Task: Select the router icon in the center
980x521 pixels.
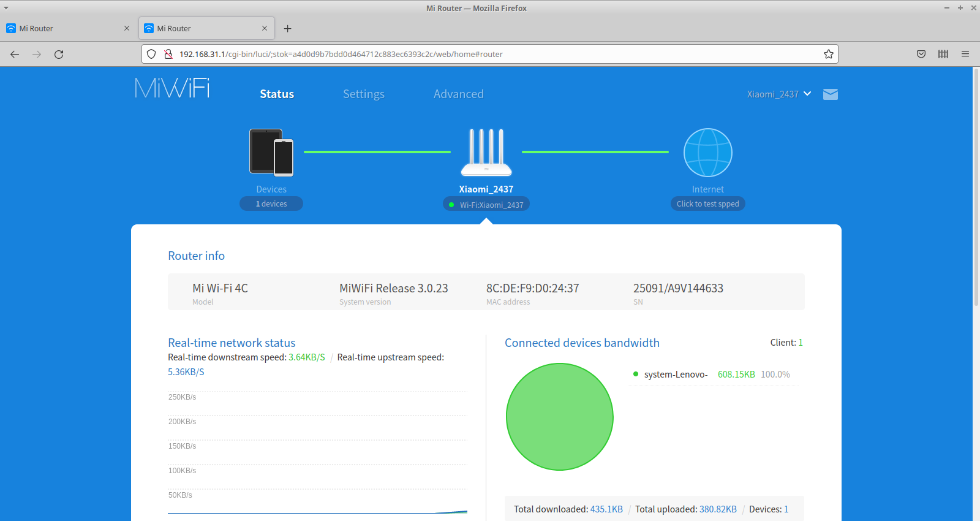Action: pyautogui.click(x=486, y=152)
